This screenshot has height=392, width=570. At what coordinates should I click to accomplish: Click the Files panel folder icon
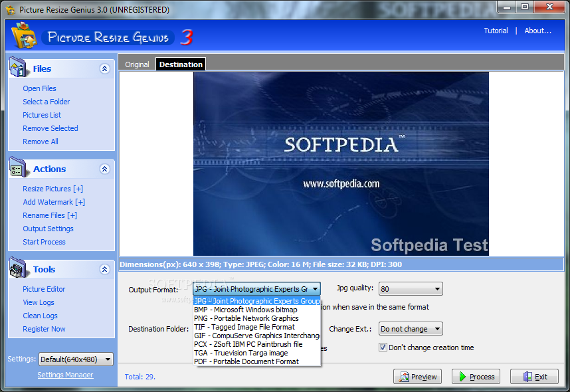pyautogui.click(x=18, y=67)
